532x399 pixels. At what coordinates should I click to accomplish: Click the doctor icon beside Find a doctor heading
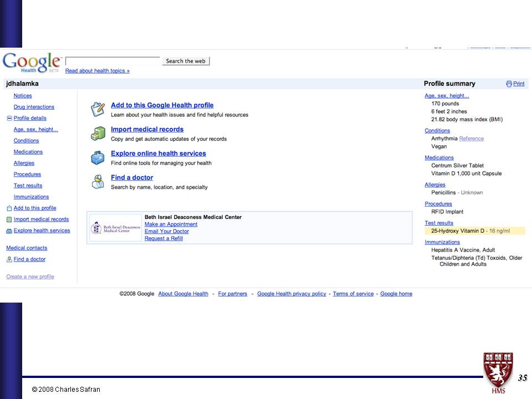tap(98, 182)
